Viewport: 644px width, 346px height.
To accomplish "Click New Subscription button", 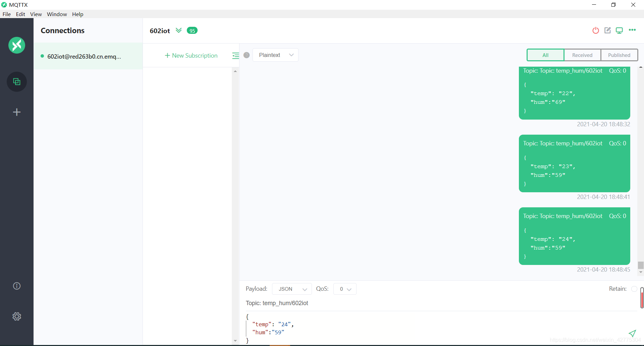I will 191,56.
